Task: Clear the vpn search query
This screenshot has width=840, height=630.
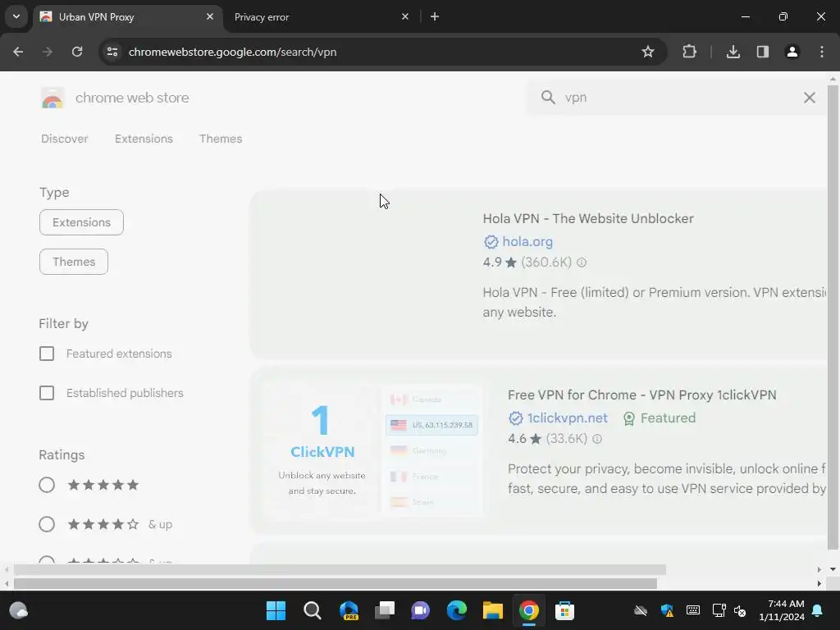Action: click(x=810, y=98)
